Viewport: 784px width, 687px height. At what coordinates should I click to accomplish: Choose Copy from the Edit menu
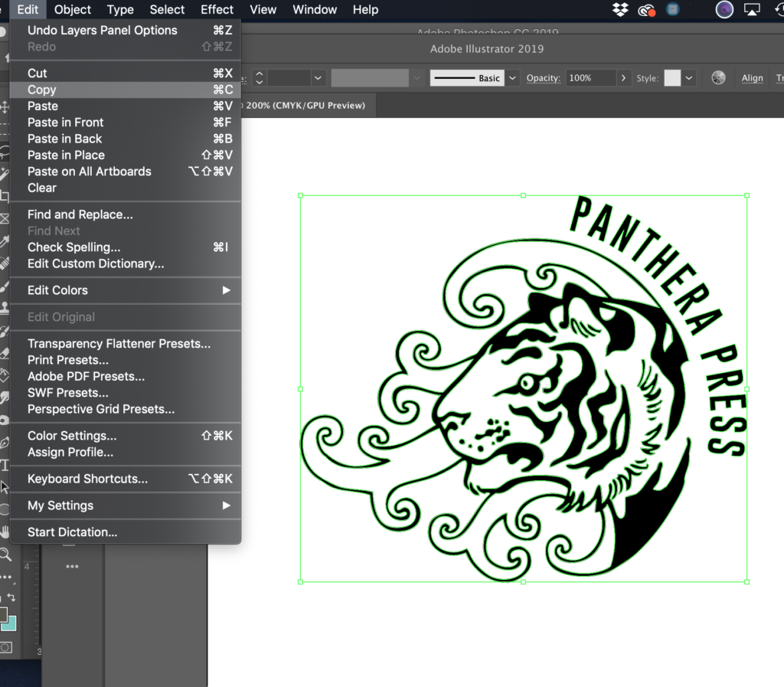pos(125,90)
